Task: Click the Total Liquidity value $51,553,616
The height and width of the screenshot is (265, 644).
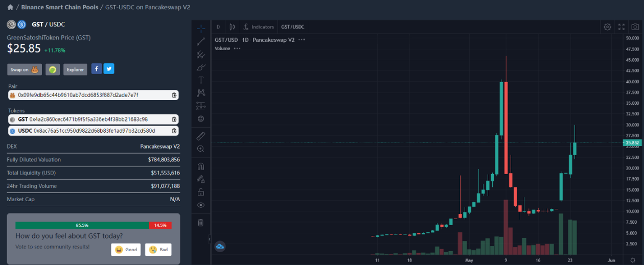Action: coord(165,173)
